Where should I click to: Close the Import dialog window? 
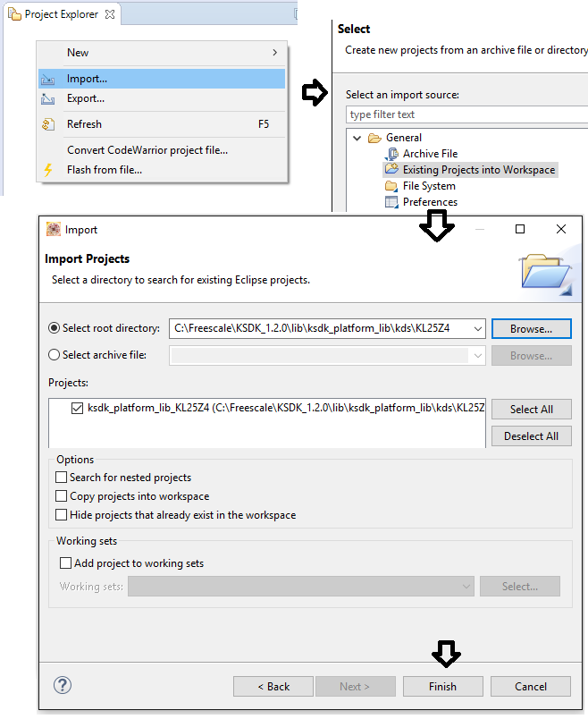[561, 229]
